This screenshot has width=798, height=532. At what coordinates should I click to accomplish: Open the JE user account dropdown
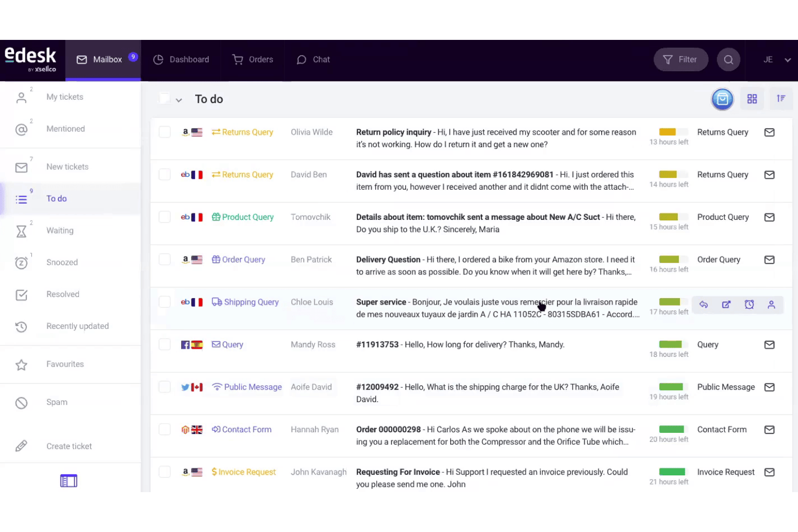pos(777,60)
